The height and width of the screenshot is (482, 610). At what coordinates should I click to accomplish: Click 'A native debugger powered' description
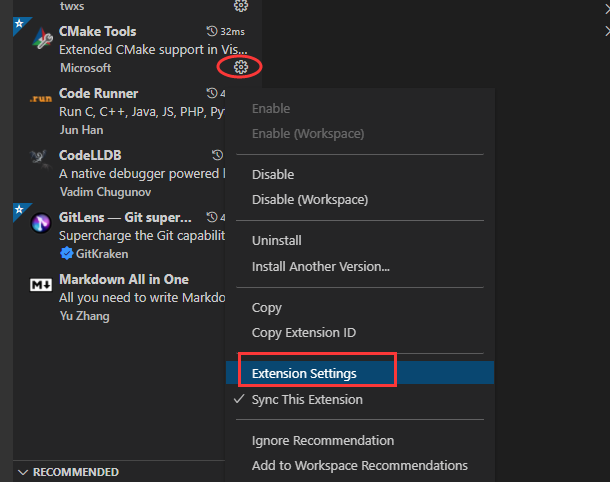click(x=142, y=174)
